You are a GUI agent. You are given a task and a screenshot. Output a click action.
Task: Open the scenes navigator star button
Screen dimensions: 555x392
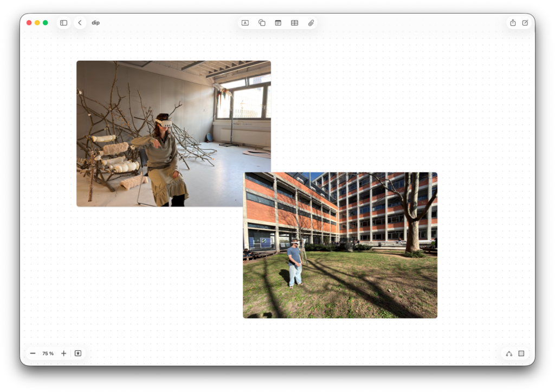pyautogui.click(x=78, y=354)
